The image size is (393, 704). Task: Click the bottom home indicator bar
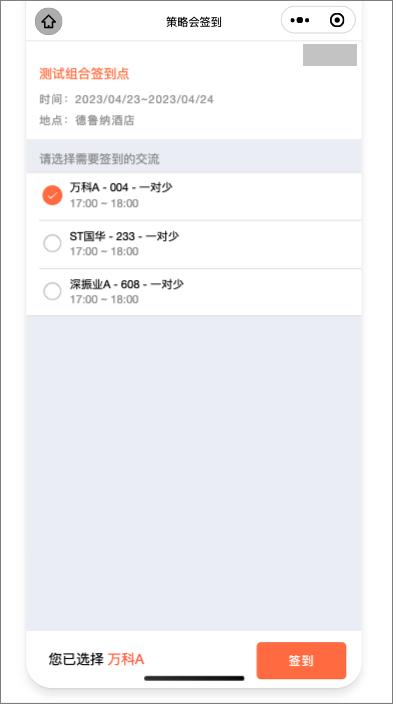(194, 678)
